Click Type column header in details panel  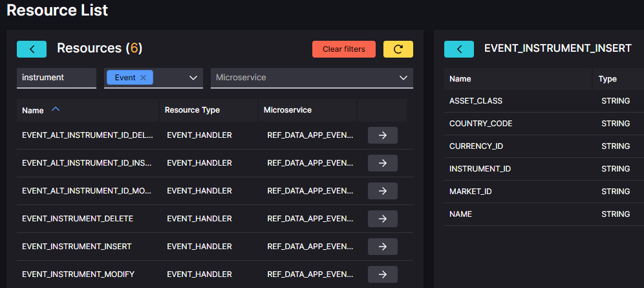tap(607, 79)
